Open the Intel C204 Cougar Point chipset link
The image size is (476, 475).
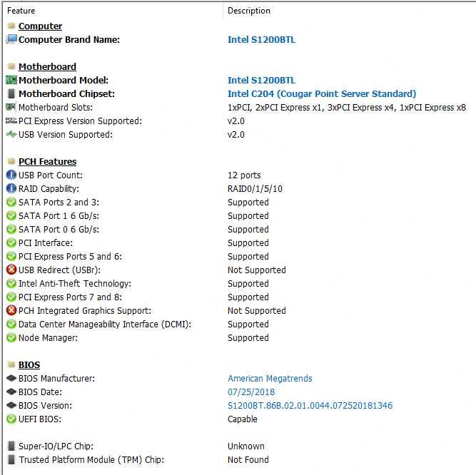point(322,93)
